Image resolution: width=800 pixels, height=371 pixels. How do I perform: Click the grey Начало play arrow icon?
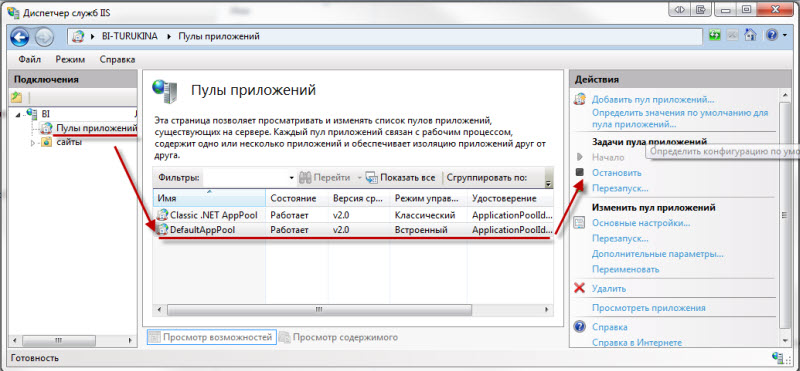[579, 157]
